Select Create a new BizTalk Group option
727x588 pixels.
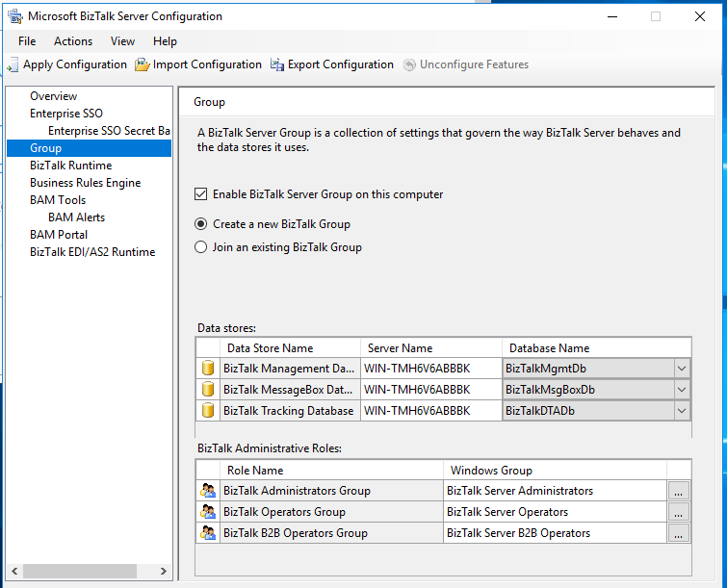click(x=200, y=224)
